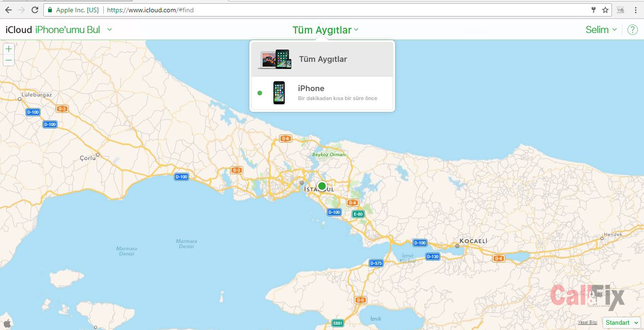
Task: Click the green device location pin on the map
Action: point(322,186)
